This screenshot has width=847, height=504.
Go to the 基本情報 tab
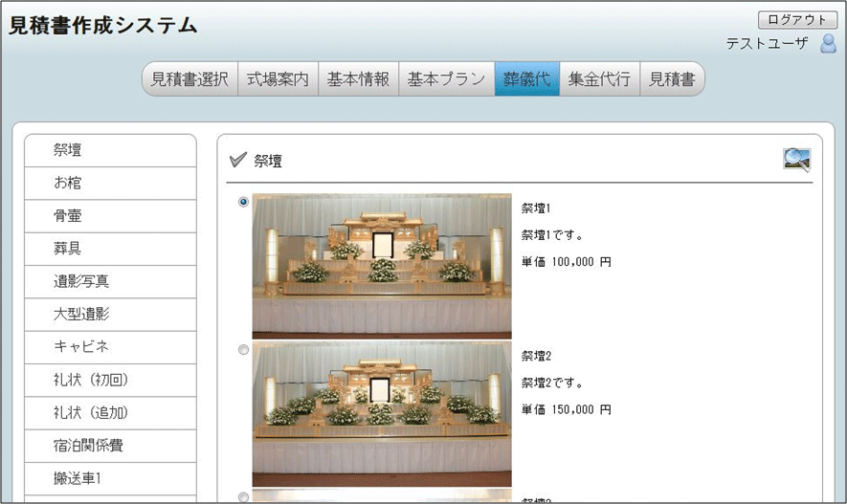click(358, 78)
